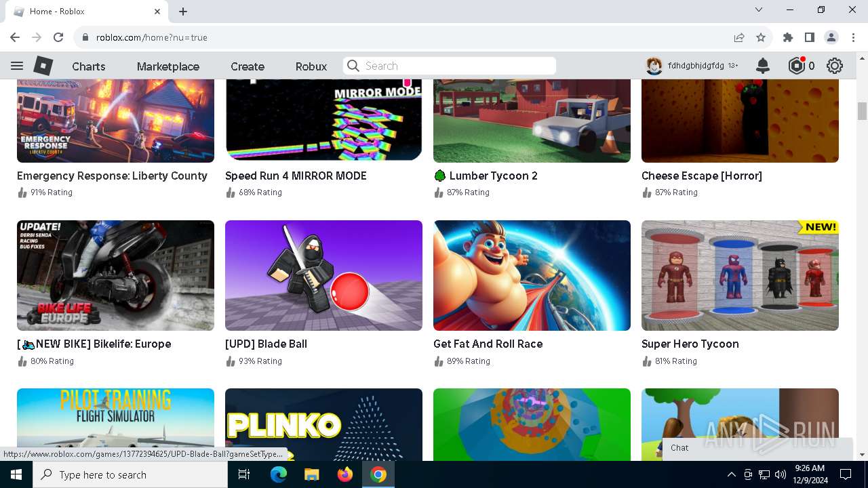Image resolution: width=868 pixels, height=488 pixels.
Task: Show hidden system tray icons
Action: tap(731, 474)
